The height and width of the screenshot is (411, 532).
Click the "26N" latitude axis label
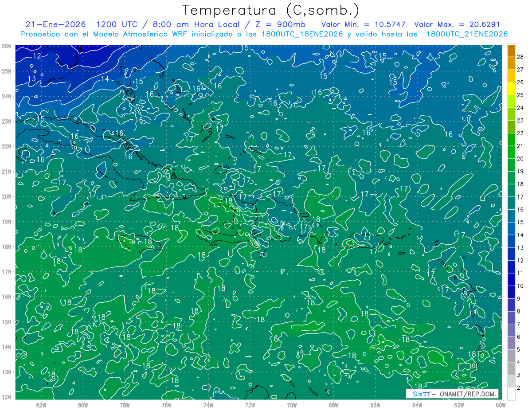(6, 46)
